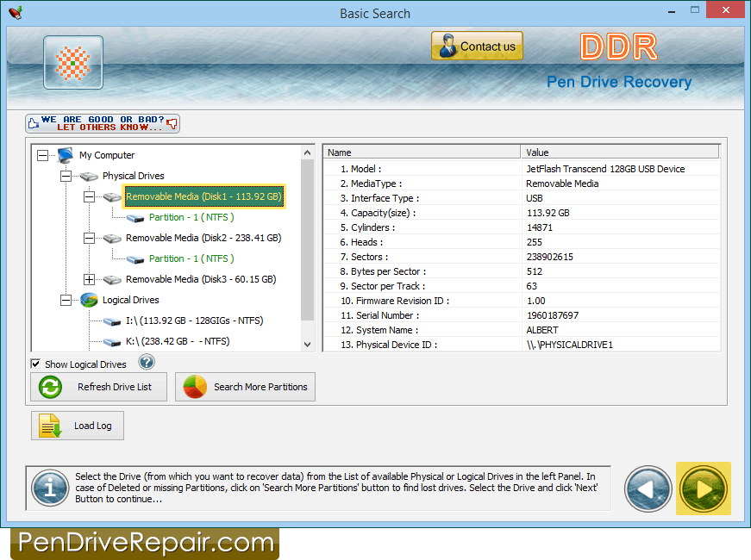Click the orange checkered logo icon
Screen dimensions: 751x560
(x=73, y=63)
